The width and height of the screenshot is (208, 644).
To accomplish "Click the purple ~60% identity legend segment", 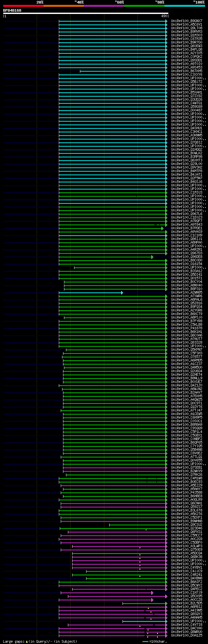I will pos(104,6).
